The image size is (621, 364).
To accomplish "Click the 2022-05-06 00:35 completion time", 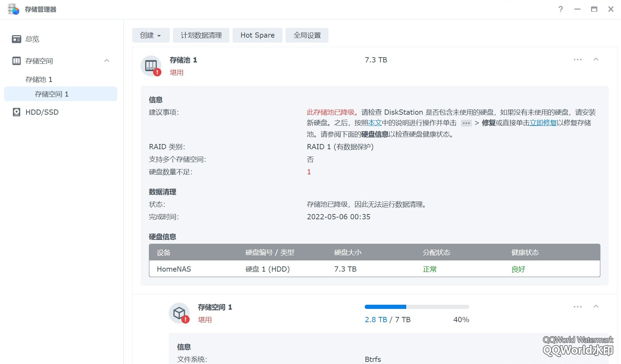I will [x=339, y=217].
